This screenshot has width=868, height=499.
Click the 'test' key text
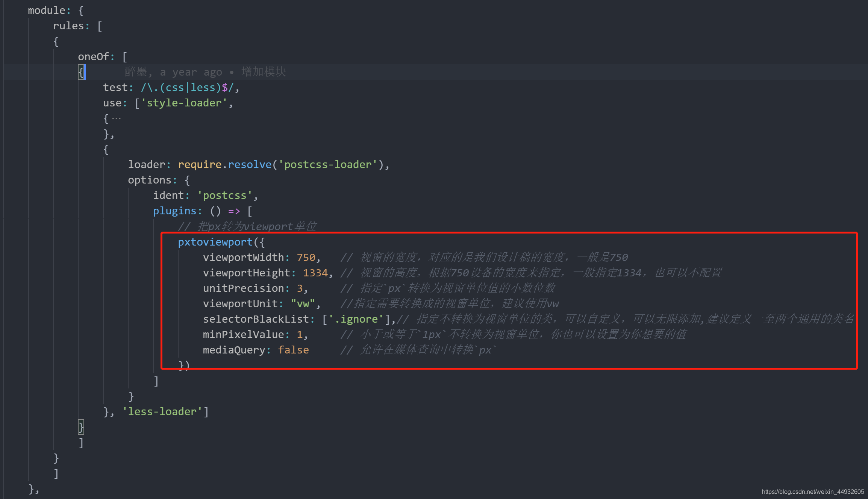(115, 88)
